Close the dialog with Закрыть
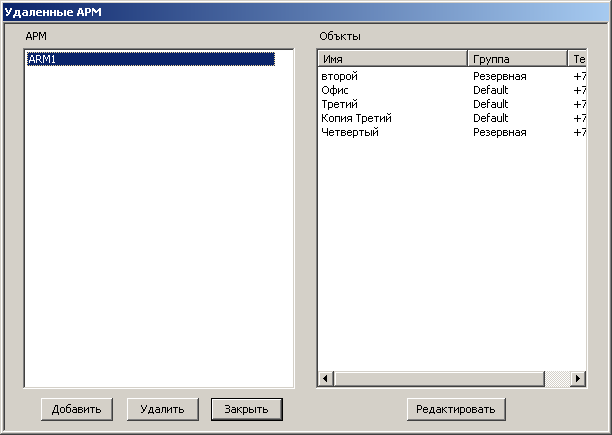 coord(247,409)
